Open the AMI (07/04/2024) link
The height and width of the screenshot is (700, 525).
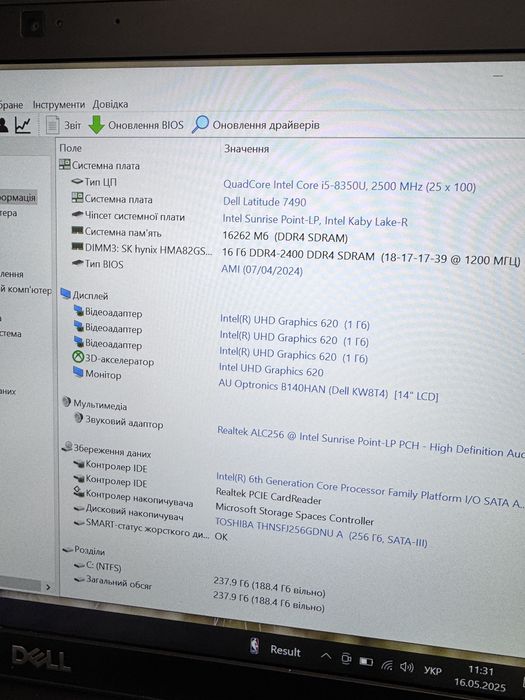(262, 271)
